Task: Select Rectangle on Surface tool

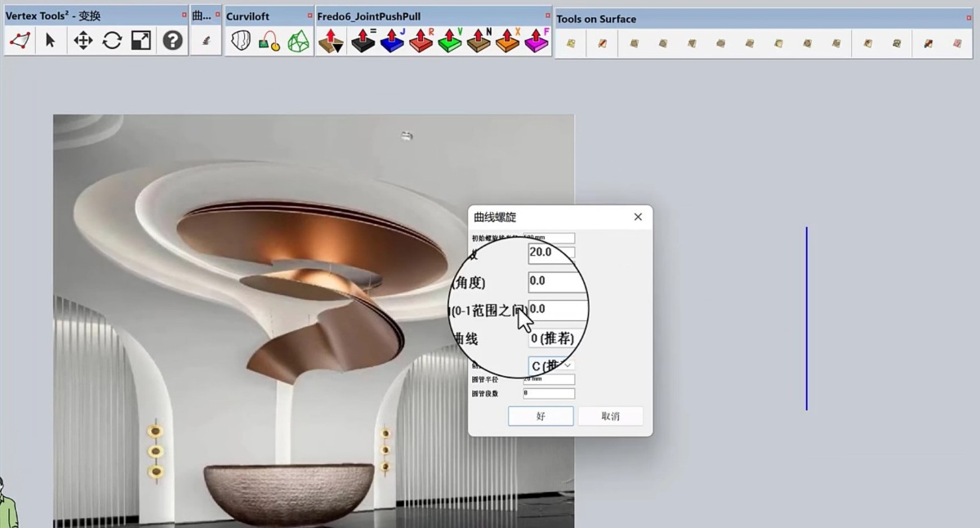Action: 634,43
